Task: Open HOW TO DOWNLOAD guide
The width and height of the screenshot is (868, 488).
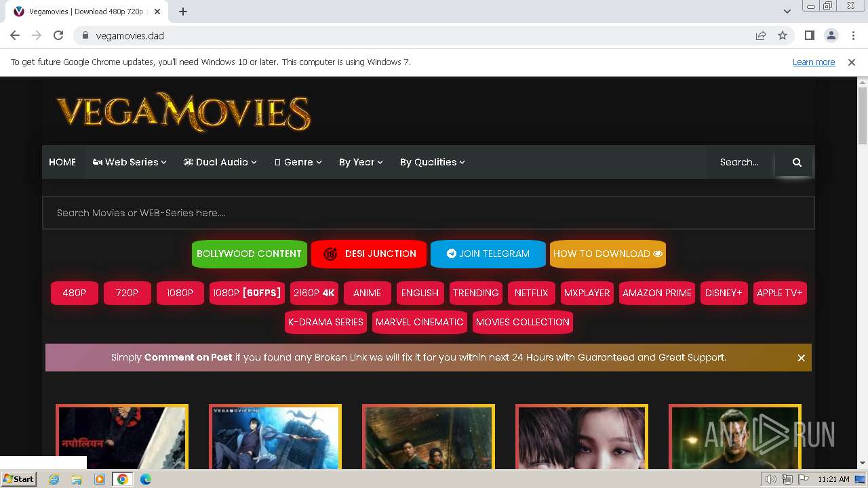Action: tap(608, 253)
